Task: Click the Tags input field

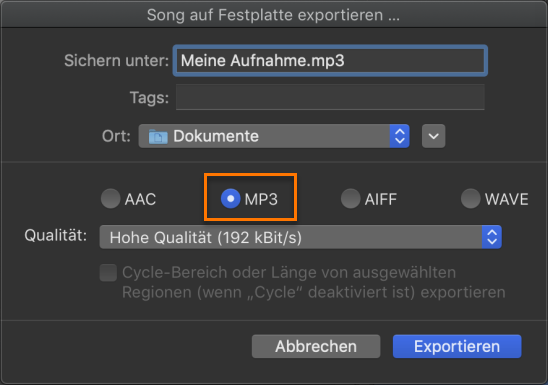Action: [x=330, y=97]
